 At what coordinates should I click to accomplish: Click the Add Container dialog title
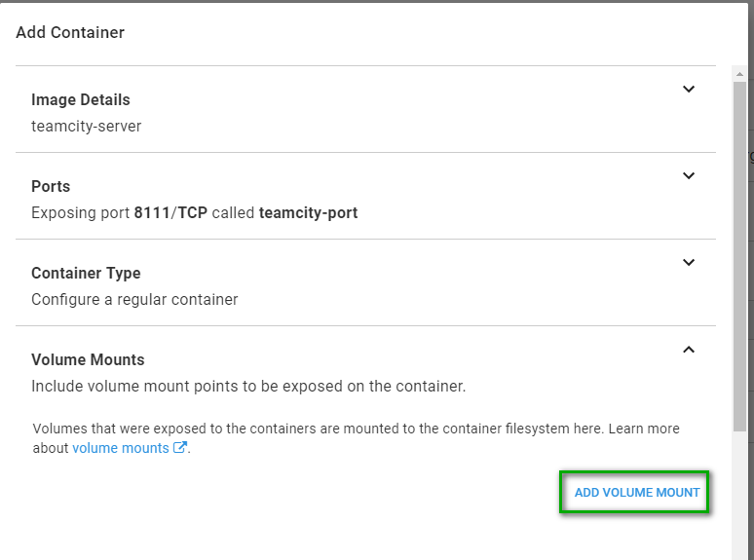70,32
